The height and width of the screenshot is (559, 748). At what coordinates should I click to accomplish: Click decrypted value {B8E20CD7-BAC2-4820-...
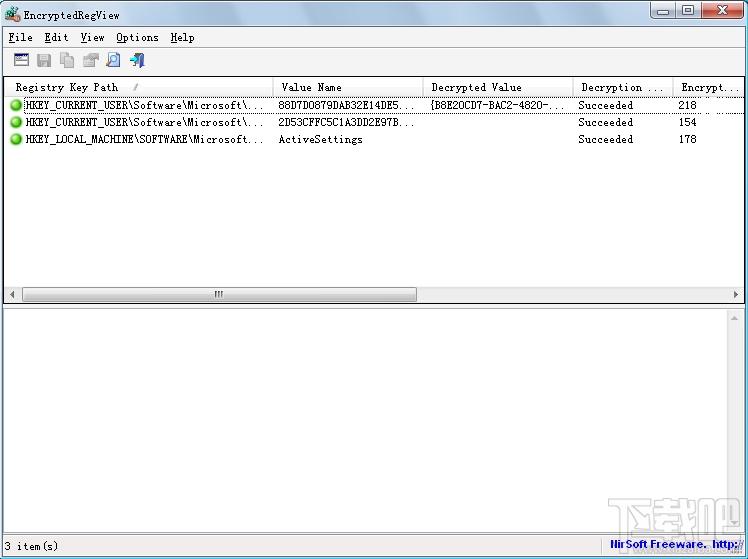click(497, 105)
